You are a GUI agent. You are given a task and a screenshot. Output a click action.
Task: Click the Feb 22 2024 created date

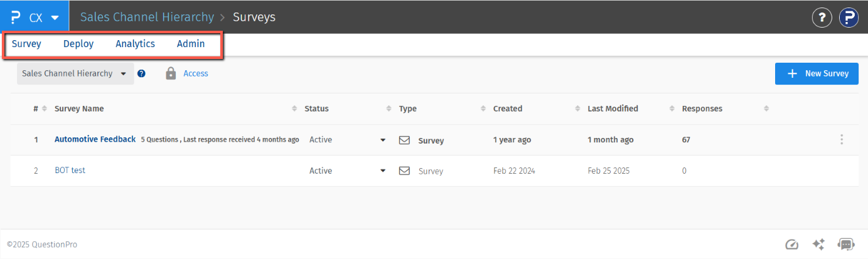click(x=514, y=171)
